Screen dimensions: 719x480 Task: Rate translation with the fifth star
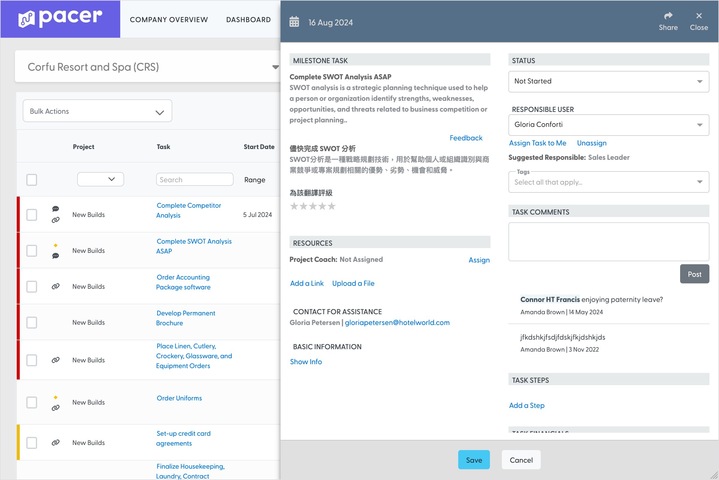tap(331, 206)
